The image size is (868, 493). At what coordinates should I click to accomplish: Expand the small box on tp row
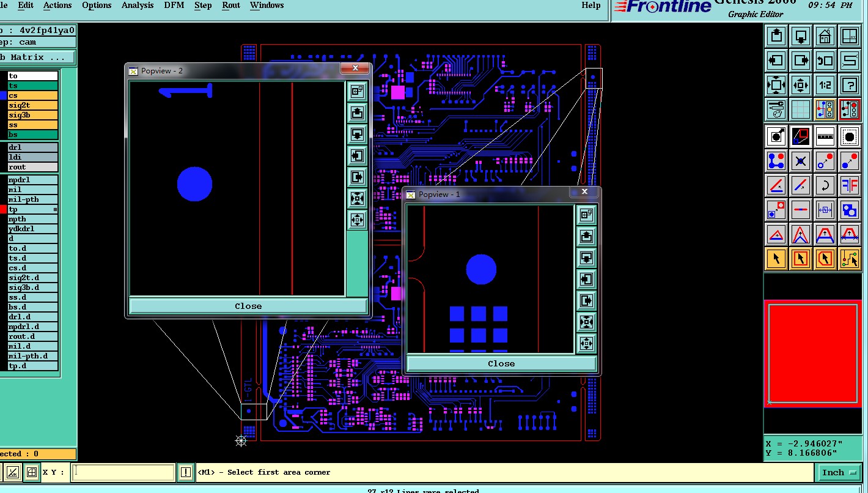[x=55, y=210]
